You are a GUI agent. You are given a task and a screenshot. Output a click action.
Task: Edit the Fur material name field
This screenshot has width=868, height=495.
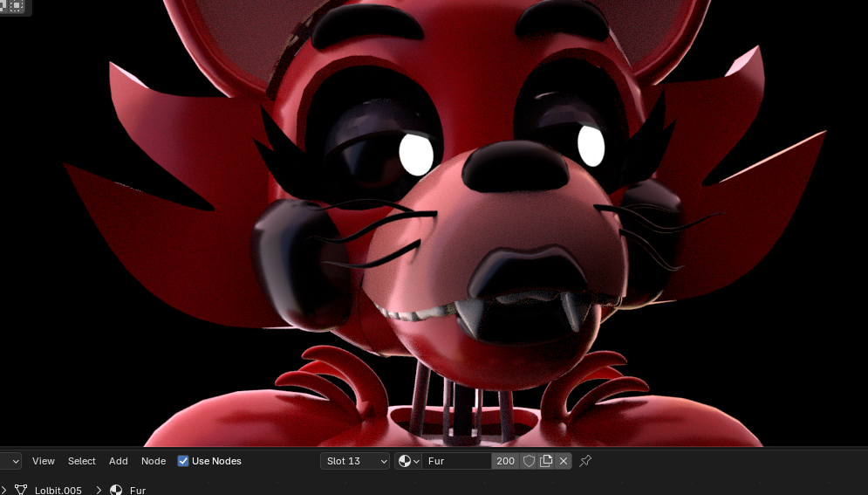(457, 461)
